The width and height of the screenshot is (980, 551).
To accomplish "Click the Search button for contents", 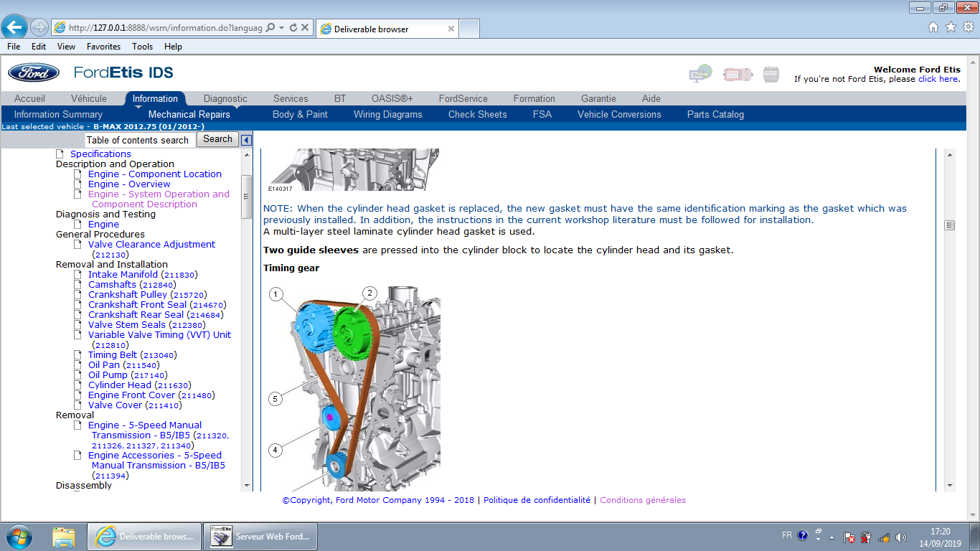I will pyautogui.click(x=217, y=139).
